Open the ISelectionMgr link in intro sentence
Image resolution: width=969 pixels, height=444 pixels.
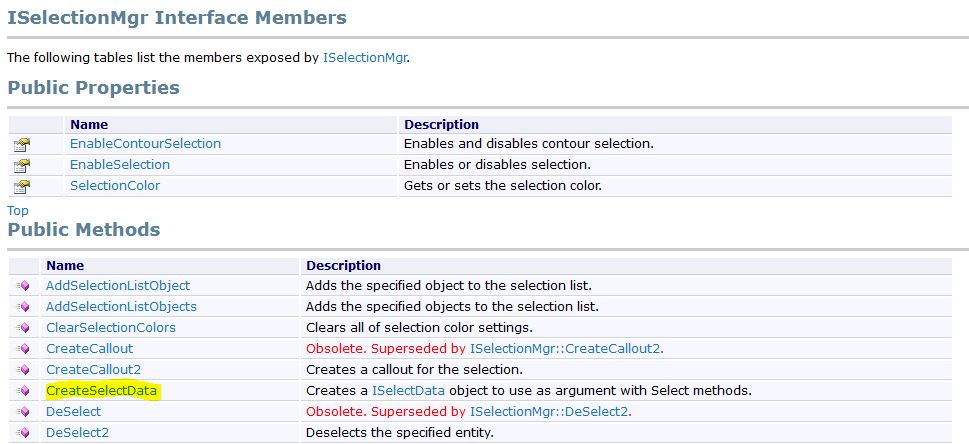(364, 58)
